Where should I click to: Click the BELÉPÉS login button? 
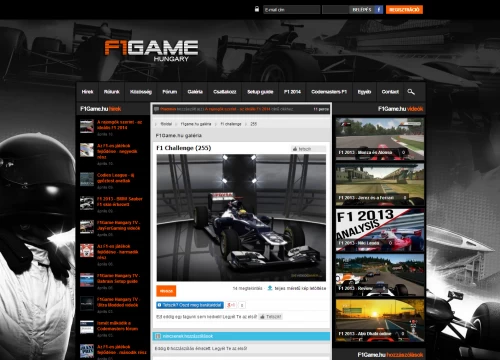[x=362, y=10]
